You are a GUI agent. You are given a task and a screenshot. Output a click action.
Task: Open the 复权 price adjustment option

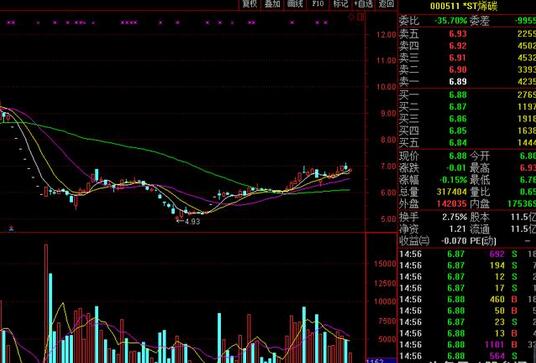tap(250, 4)
